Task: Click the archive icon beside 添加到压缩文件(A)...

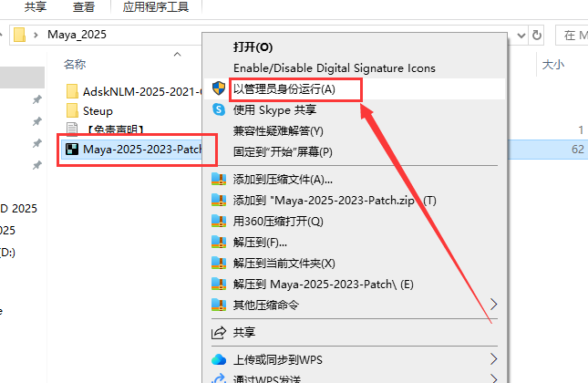Action: click(x=219, y=180)
